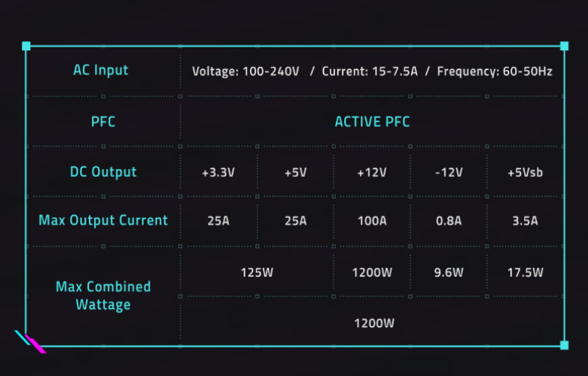This screenshot has height=376, width=588.
Task: Select the Max Combined Wattage label
Action: pyautogui.click(x=103, y=296)
